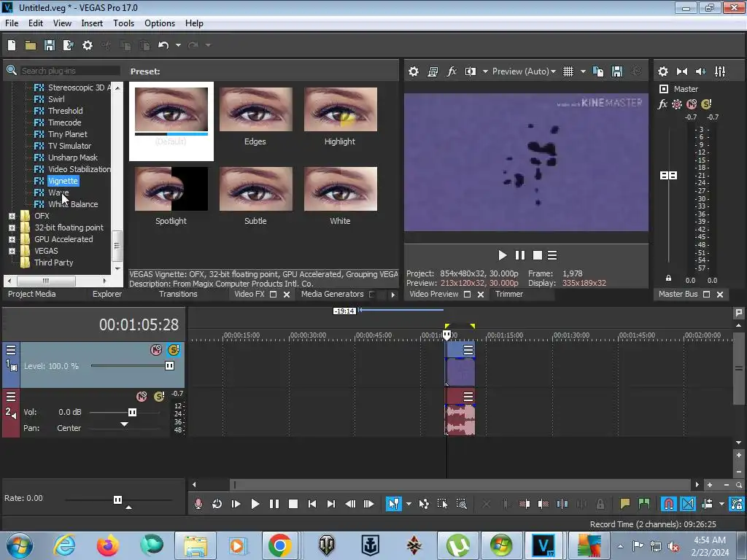Switch to the Transitions tab

click(178, 295)
